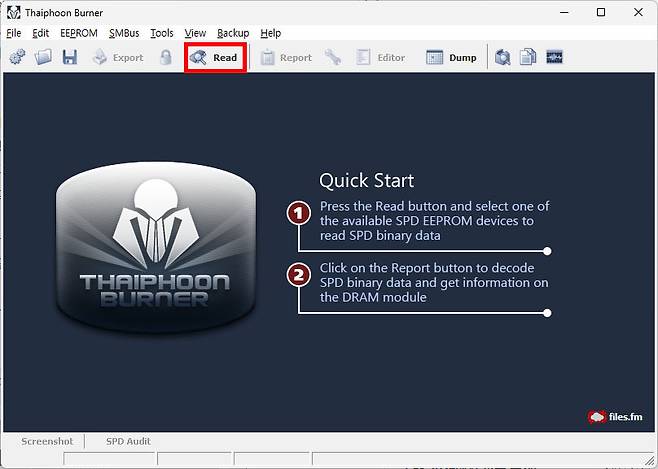Click the wrench icon beside Report
This screenshot has height=469, width=658.
[x=333, y=58]
